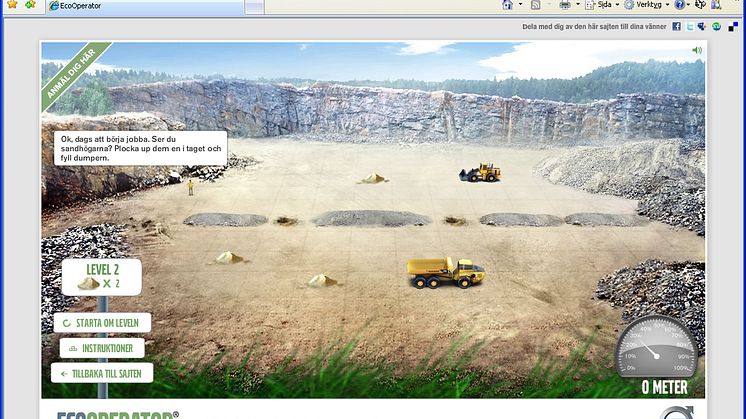Click Tillbaka till sajten button

coord(103,373)
